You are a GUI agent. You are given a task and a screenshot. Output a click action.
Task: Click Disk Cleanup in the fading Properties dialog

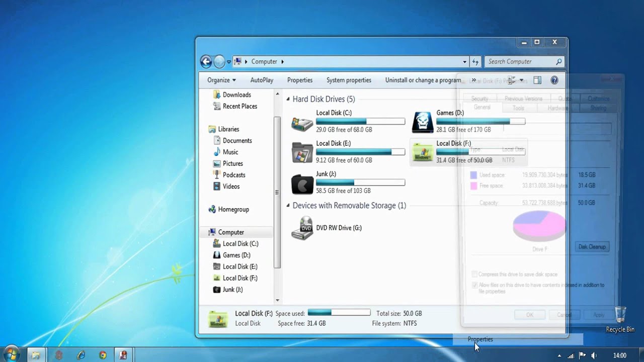[592, 247]
